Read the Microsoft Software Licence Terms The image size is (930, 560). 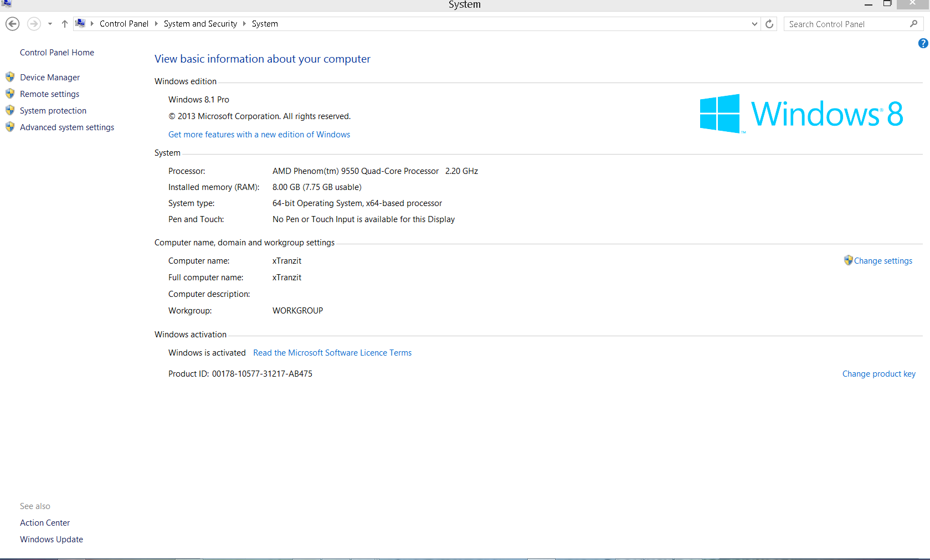click(332, 353)
